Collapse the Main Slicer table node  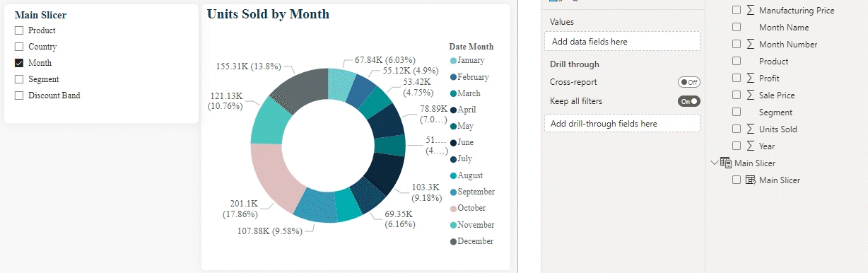pos(713,163)
